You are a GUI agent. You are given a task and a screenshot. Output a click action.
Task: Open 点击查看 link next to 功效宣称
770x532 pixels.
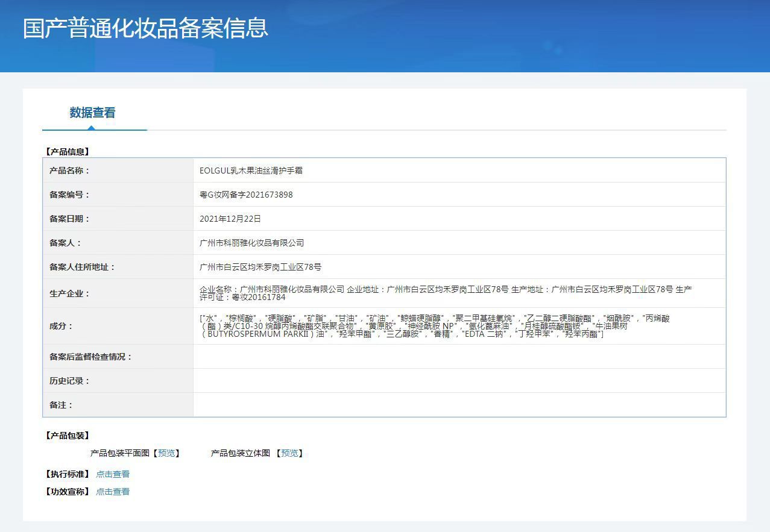113,492
